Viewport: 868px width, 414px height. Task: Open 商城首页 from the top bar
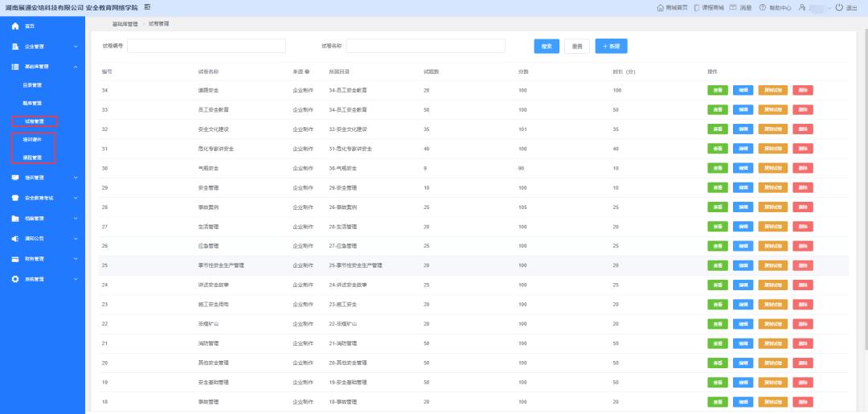[x=671, y=7]
